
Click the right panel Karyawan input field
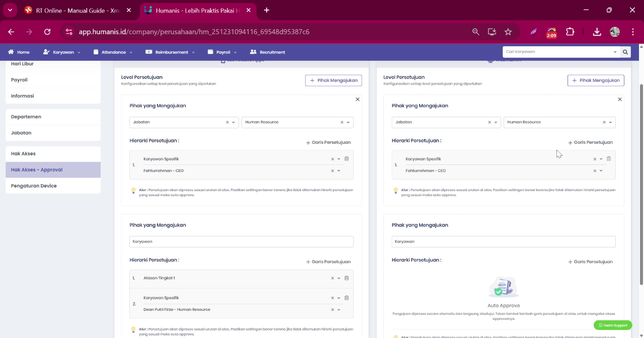pyautogui.click(x=504, y=241)
